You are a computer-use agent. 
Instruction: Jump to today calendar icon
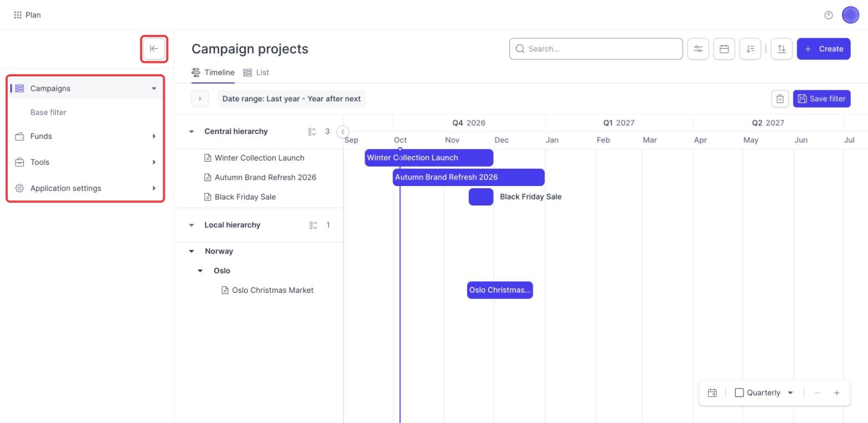[x=712, y=393]
